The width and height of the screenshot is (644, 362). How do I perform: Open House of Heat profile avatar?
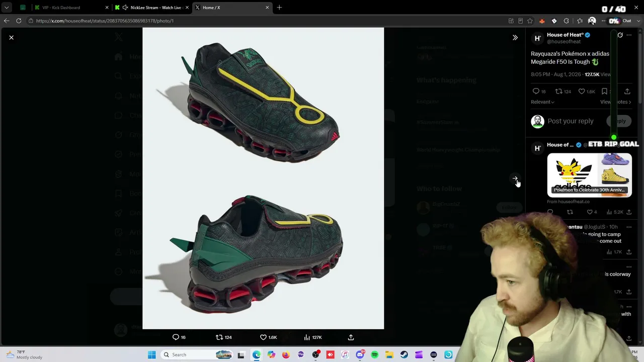[x=537, y=38]
